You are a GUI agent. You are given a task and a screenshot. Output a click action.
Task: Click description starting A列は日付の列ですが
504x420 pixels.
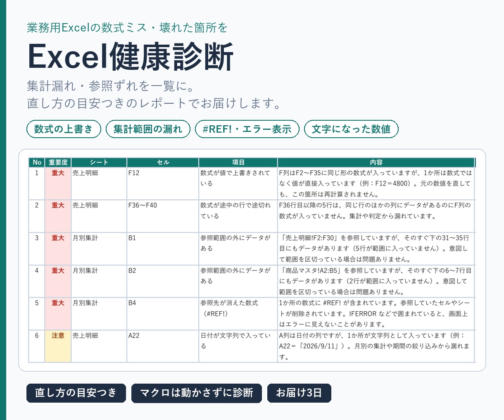[376, 346]
